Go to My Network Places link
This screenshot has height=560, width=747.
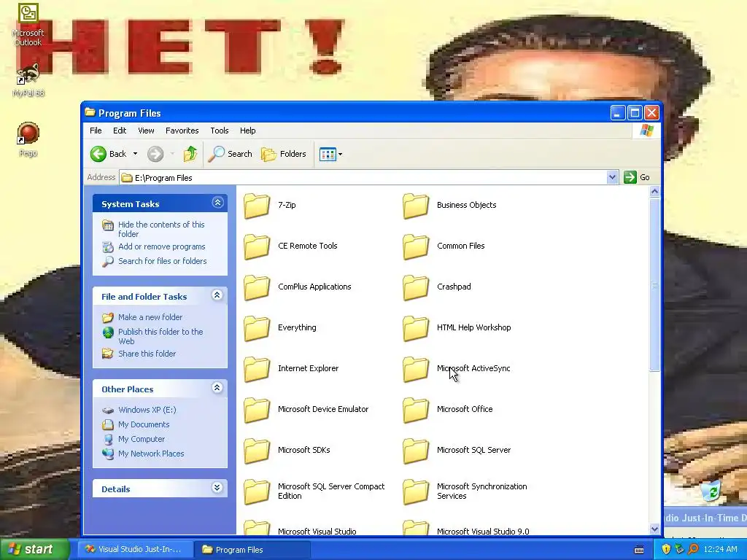coord(151,454)
